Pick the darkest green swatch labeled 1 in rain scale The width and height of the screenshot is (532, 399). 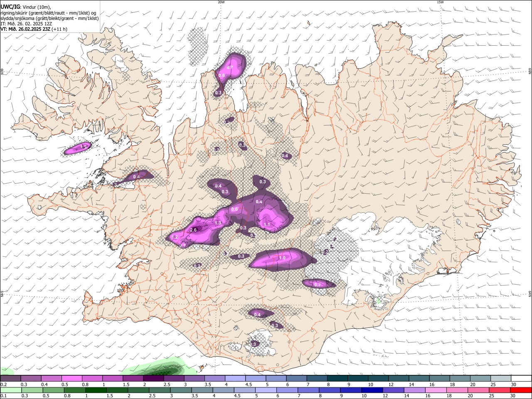pyautogui.click(x=96, y=390)
